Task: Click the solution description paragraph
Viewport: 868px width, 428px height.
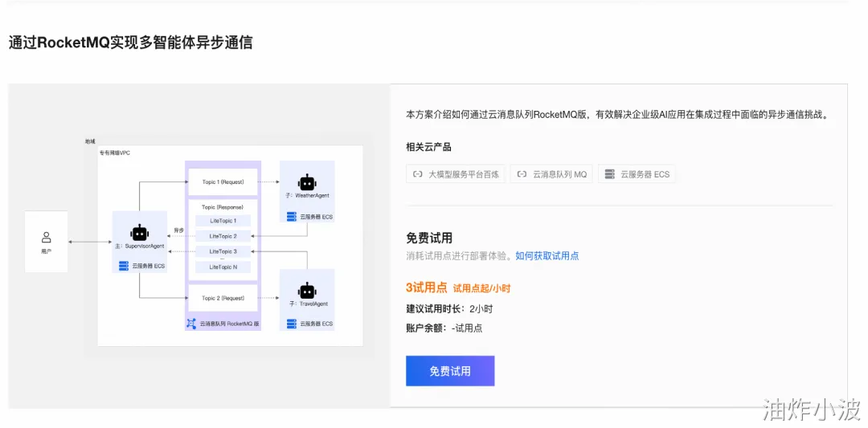Action: (620, 115)
